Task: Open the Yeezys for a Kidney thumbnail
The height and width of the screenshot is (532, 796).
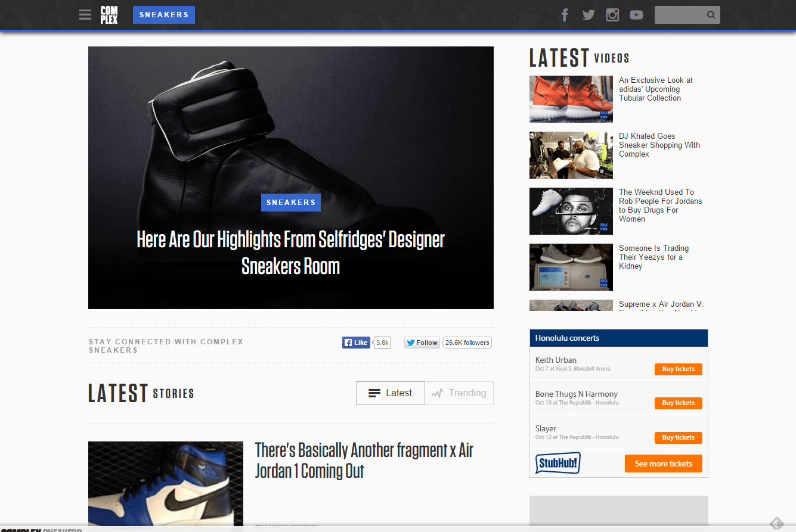Action: point(571,267)
